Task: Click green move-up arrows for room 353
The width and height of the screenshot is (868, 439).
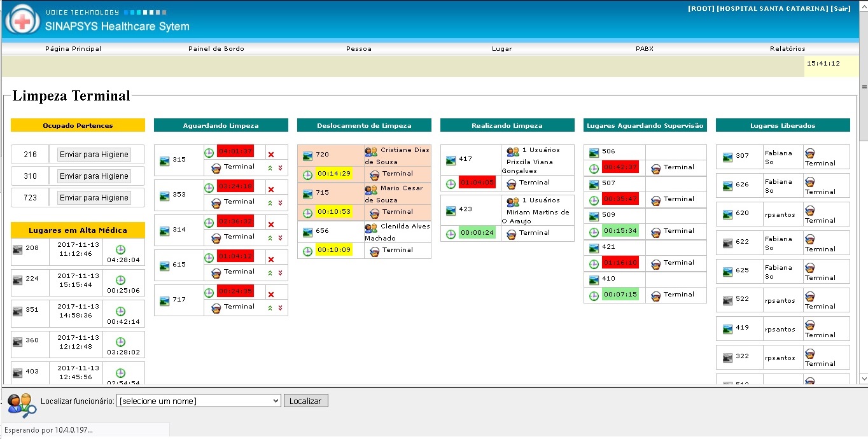Action: pyautogui.click(x=270, y=203)
